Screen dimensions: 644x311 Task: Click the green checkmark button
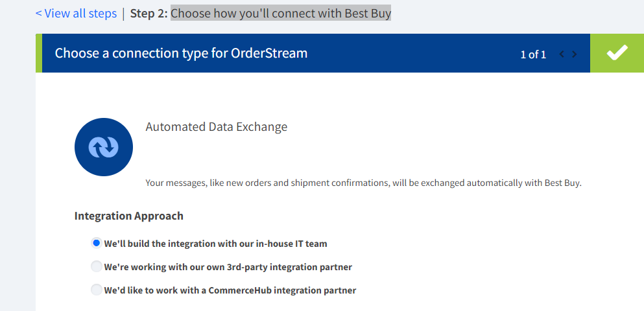[617, 53]
